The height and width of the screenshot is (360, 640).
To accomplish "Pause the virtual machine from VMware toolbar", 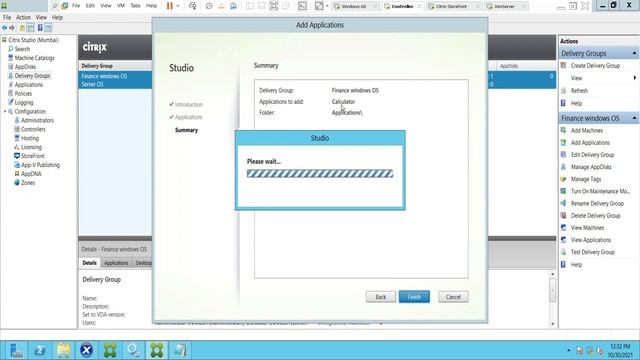I will pyautogui.click(x=170, y=6).
